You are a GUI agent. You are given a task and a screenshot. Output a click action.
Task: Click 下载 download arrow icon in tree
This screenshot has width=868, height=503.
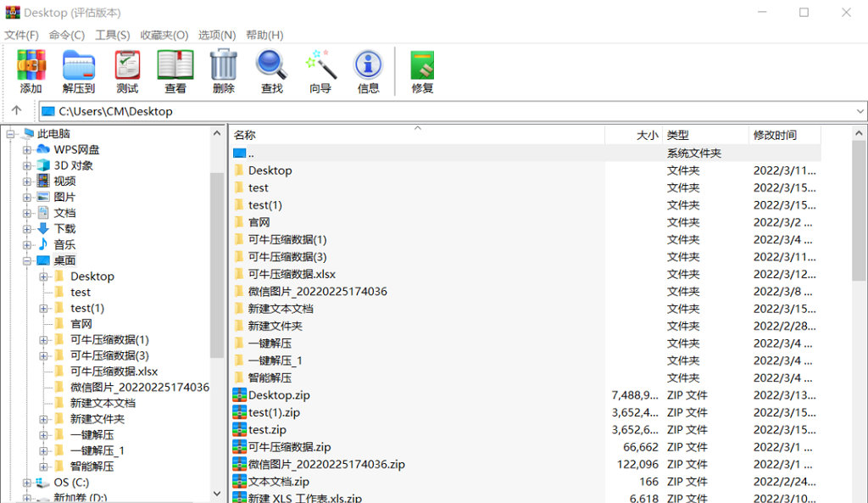[43, 228]
